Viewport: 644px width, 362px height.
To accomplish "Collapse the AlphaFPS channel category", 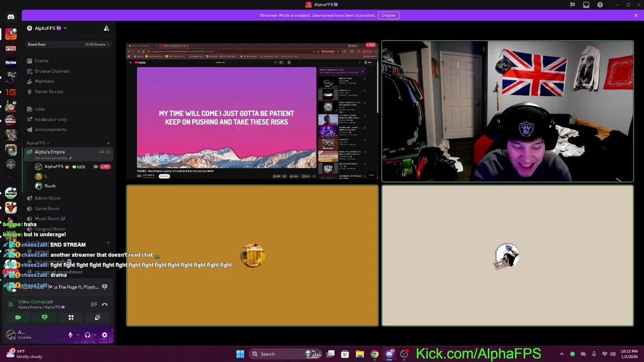I will pos(38,143).
